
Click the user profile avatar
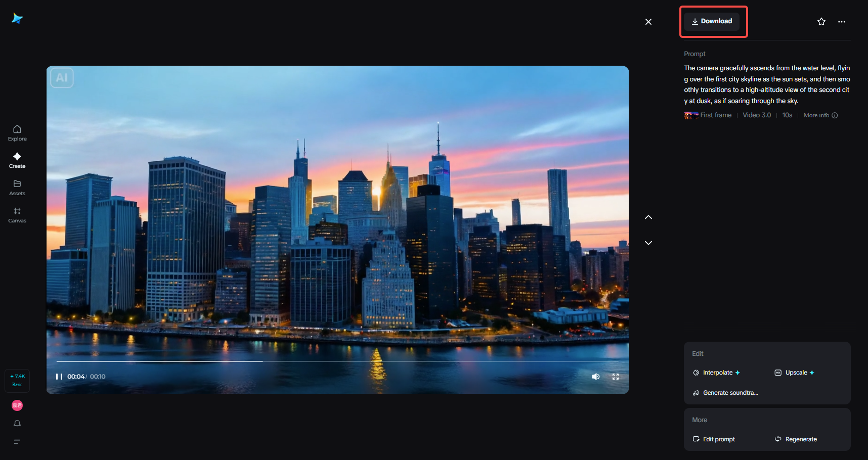[x=17, y=405]
